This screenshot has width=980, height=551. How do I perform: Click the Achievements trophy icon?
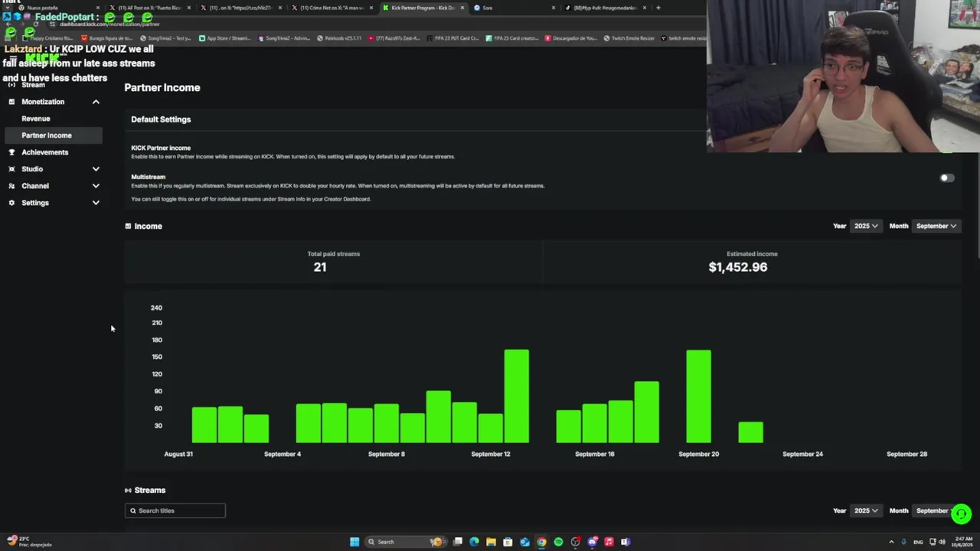(x=11, y=152)
